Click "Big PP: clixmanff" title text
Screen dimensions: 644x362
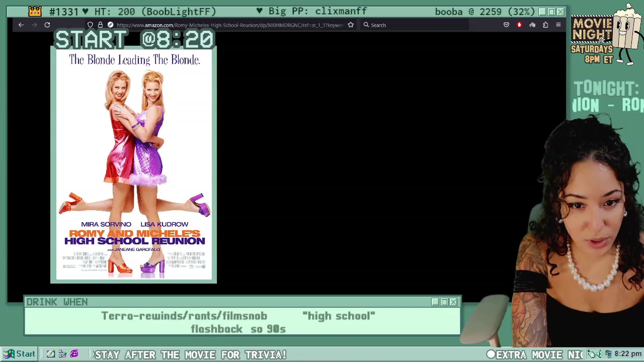point(318,11)
